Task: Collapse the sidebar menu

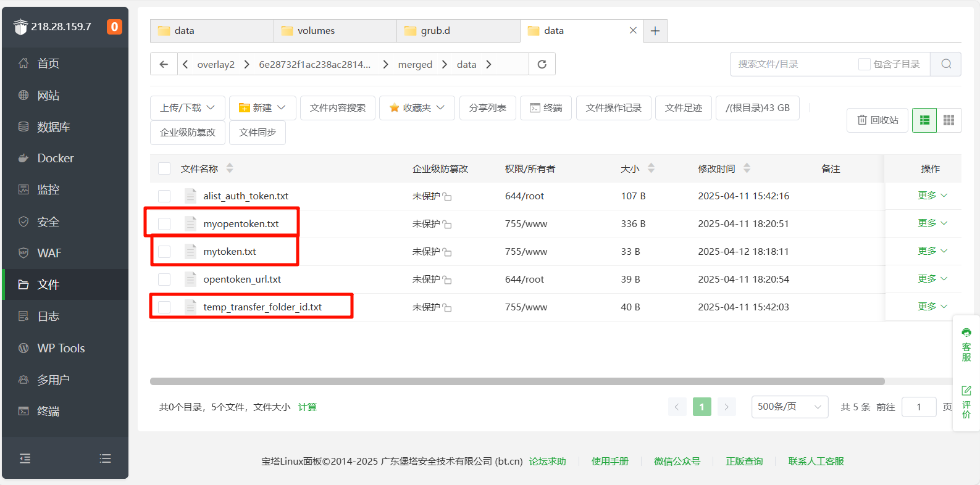Action: coord(25,458)
